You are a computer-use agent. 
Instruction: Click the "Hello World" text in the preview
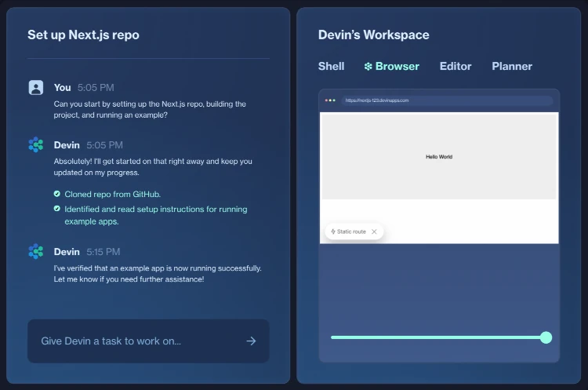[439, 157]
